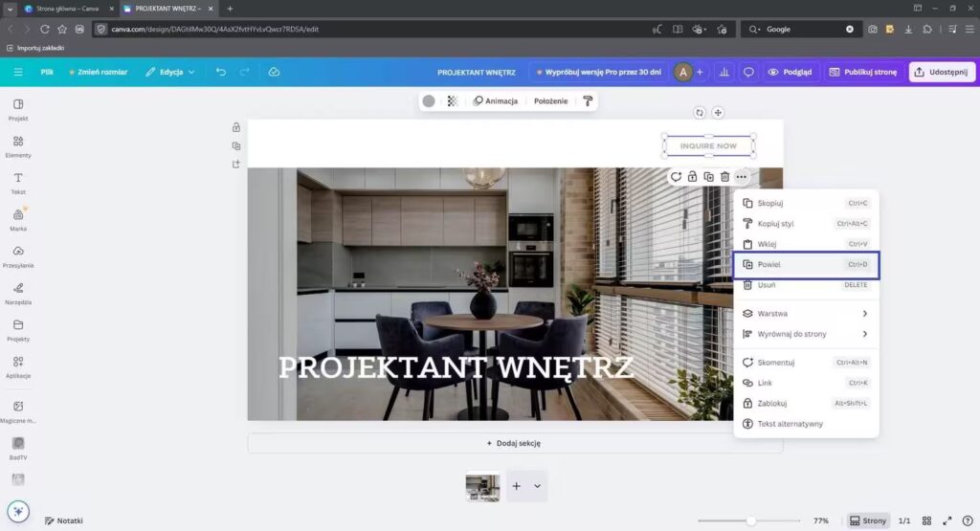
Task: Click the lock page icon beside canvas
Action: tap(235, 127)
